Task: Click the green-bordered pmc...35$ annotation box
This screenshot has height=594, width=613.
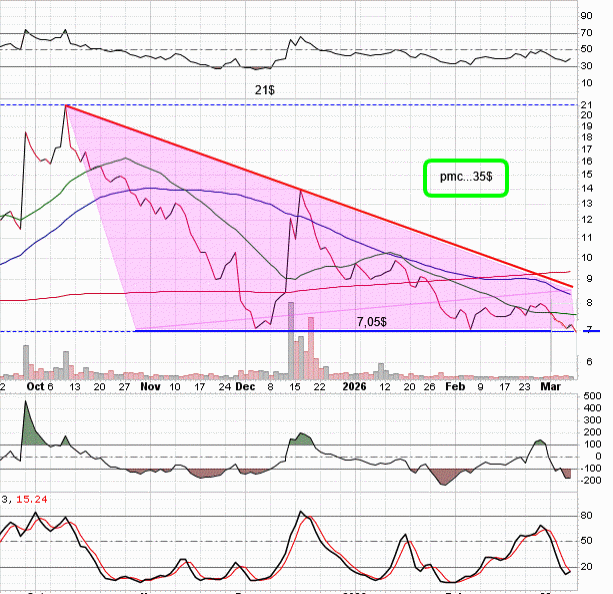Action: (465, 178)
